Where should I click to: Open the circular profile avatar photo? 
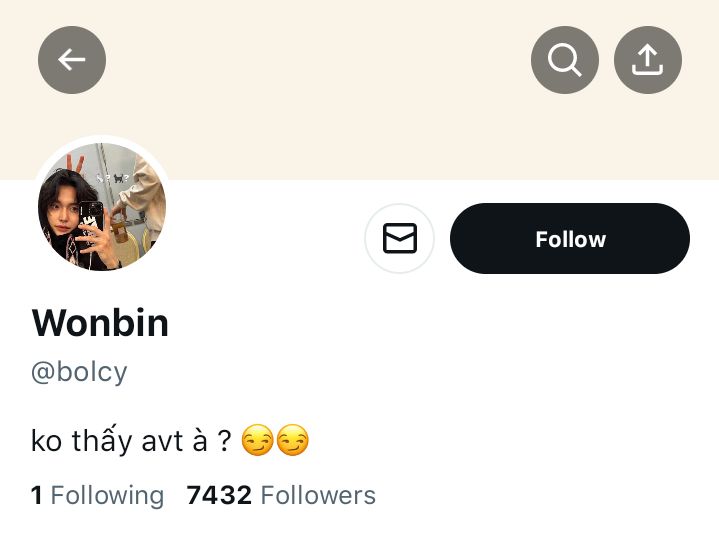tap(102, 207)
